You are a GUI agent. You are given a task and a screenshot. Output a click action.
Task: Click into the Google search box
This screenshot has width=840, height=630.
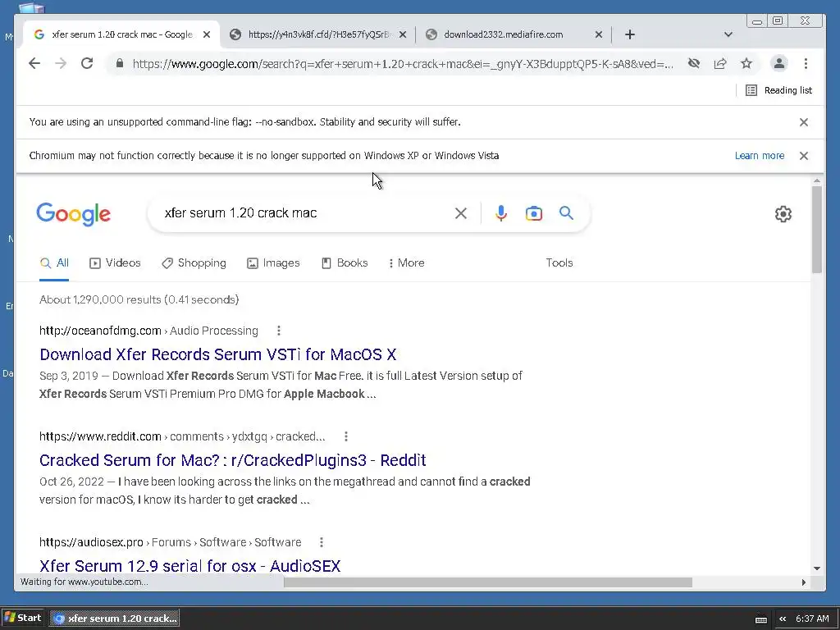click(305, 213)
